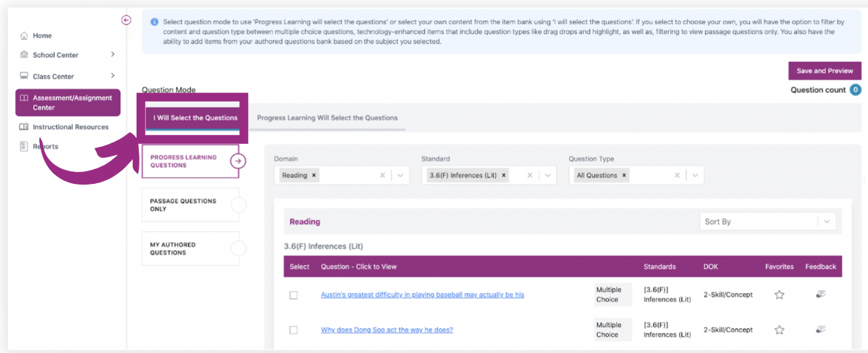Viewport: 868px width, 353px height.
Task: Open the Question Type dropdown arrow
Action: tap(695, 175)
